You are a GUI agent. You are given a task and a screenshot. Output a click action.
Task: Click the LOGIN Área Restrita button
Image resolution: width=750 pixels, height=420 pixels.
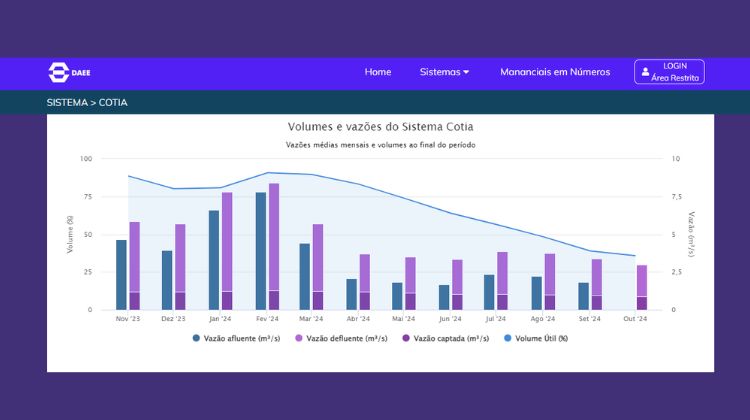(669, 72)
